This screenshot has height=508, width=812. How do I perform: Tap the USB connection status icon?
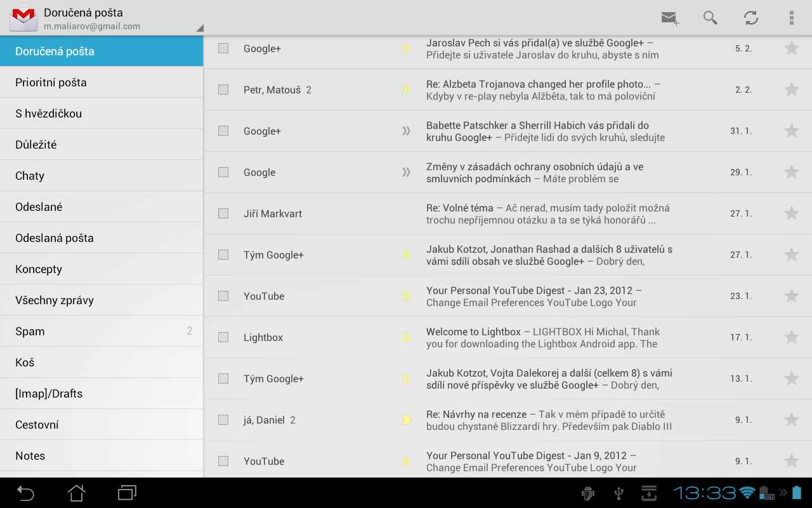click(x=619, y=493)
